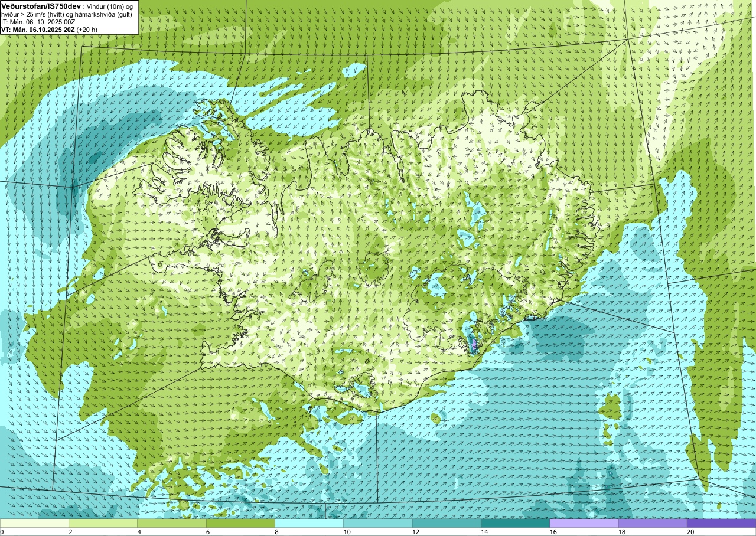
Task: Click the 10–12 m/s turquoise legend swatch
Action: click(378, 523)
